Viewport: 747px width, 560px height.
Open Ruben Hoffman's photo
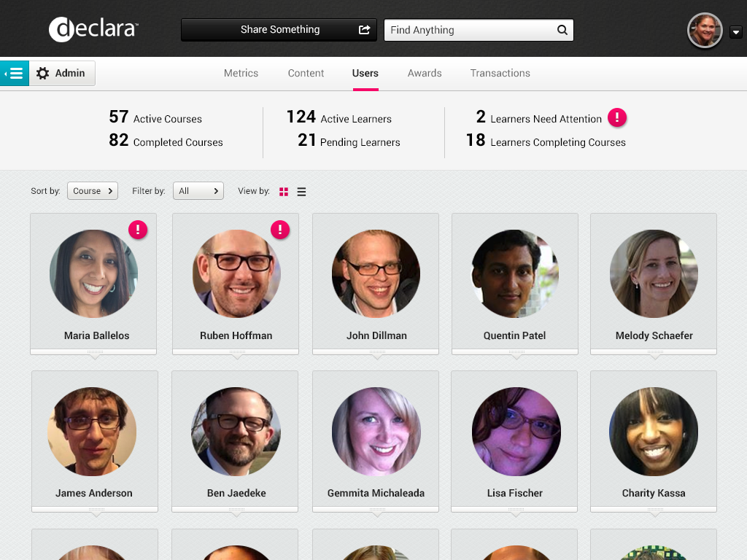[236, 274]
